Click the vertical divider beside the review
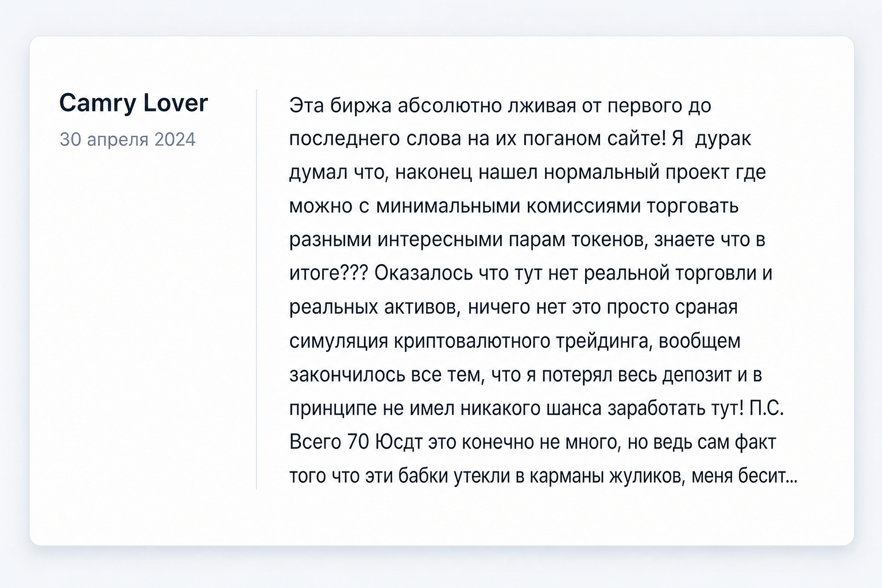882x588 pixels. click(x=257, y=289)
